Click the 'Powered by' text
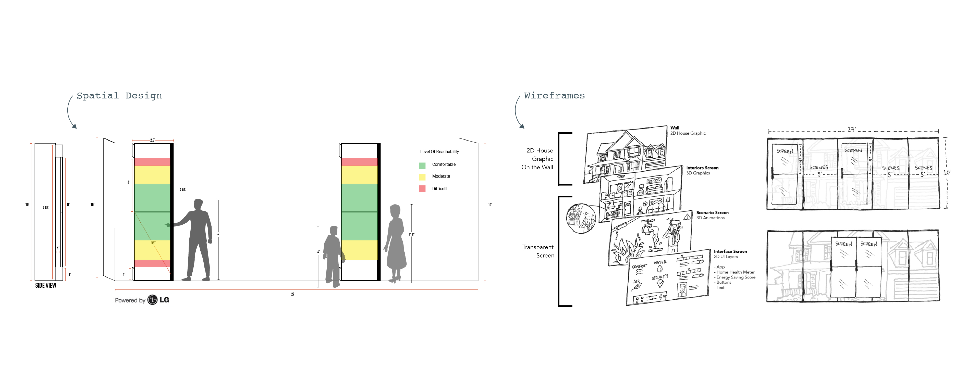Viewport: 980px width, 381px height. [130, 300]
